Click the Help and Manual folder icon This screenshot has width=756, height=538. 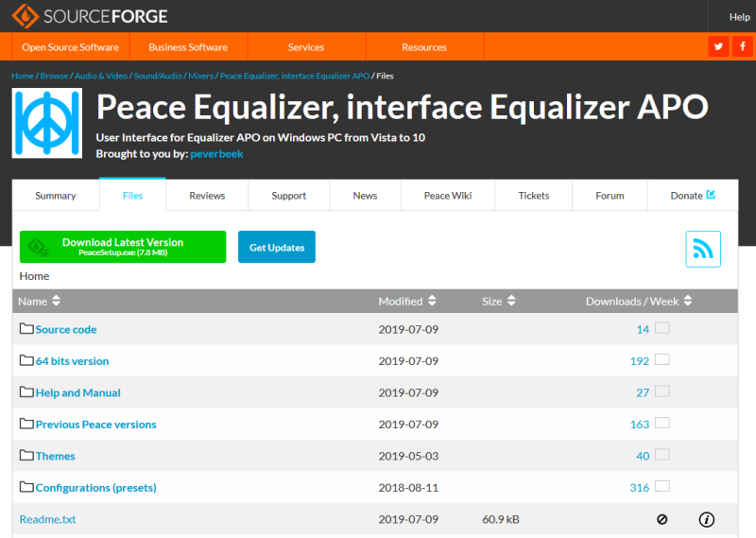26,391
